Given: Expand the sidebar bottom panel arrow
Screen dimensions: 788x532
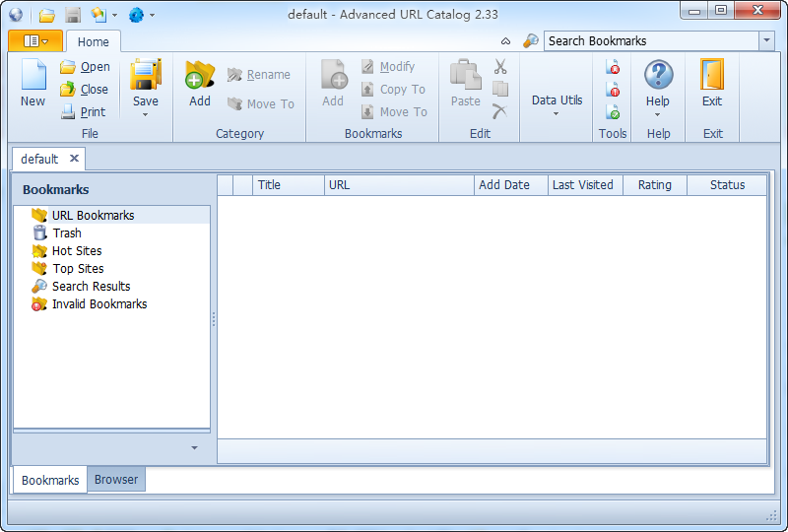Looking at the screenshot, I should [194, 447].
